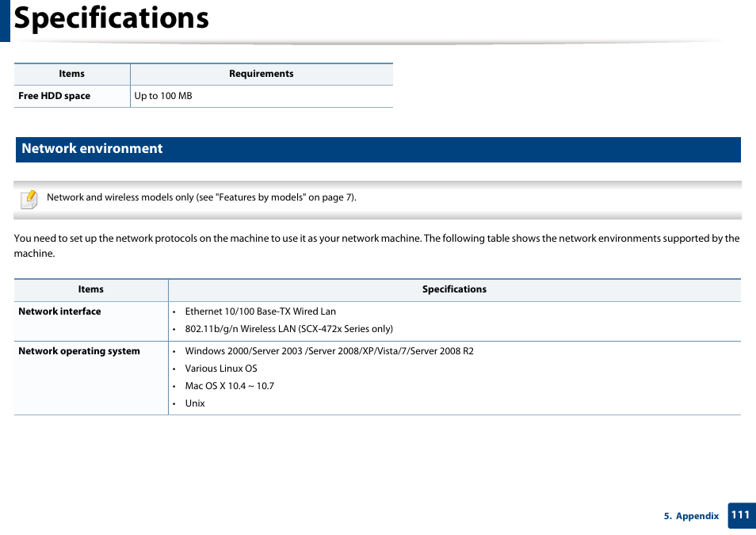The width and height of the screenshot is (756, 535).
Task: Click "Ethernet 10/100 Base-TX Wired Lan" entry
Action: point(261,311)
